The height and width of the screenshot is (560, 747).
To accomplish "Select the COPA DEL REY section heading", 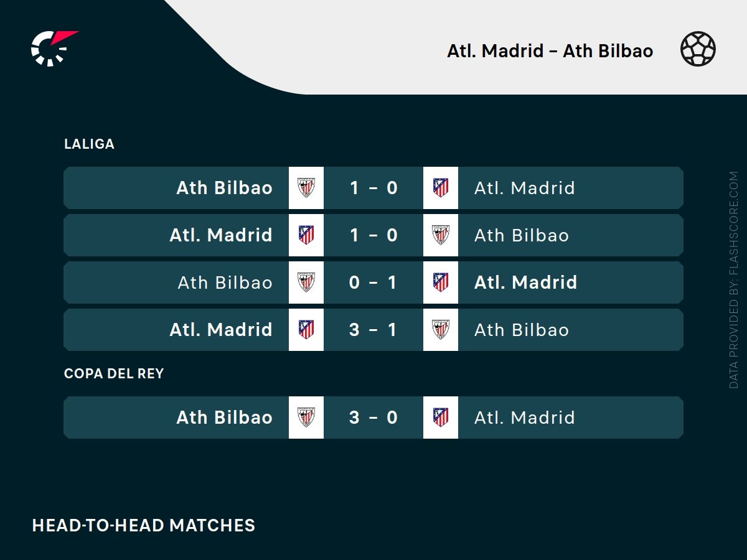I will [x=114, y=373].
